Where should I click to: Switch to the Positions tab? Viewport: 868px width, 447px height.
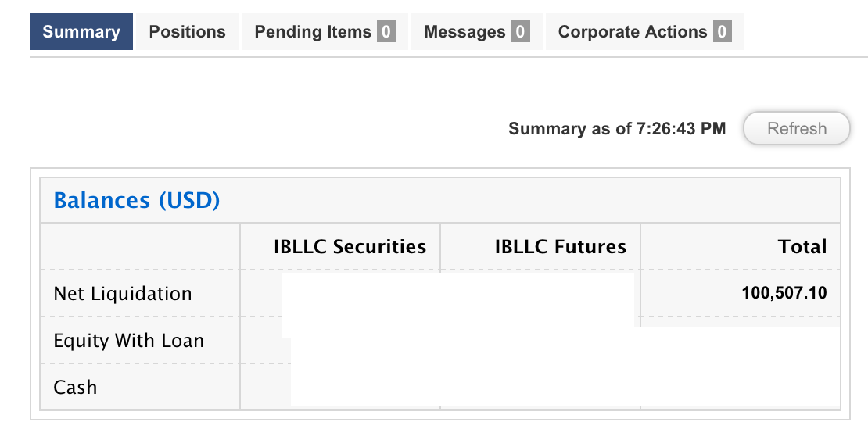pyautogui.click(x=187, y=32)
